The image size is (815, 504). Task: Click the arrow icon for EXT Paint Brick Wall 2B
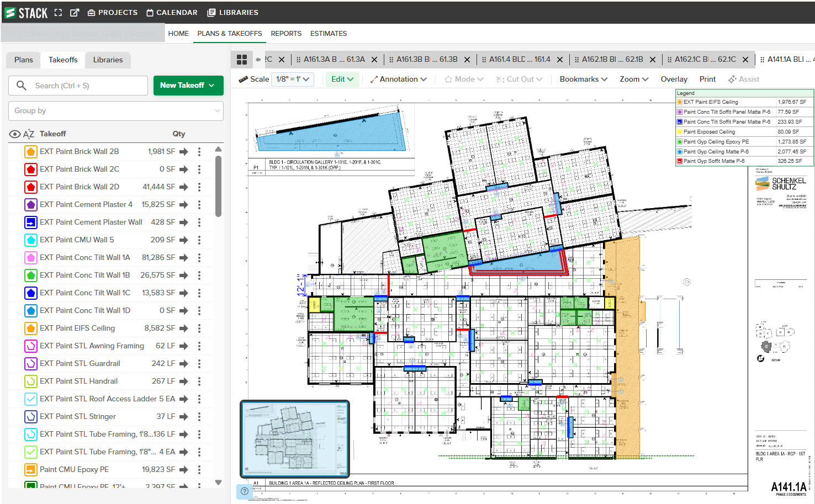(x=184, y=152)
